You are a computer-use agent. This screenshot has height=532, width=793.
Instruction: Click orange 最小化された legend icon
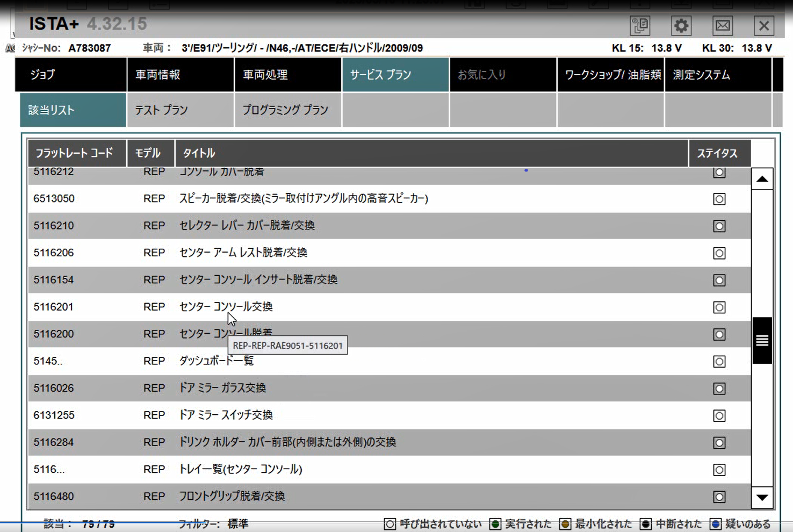[x=565, y=524]
